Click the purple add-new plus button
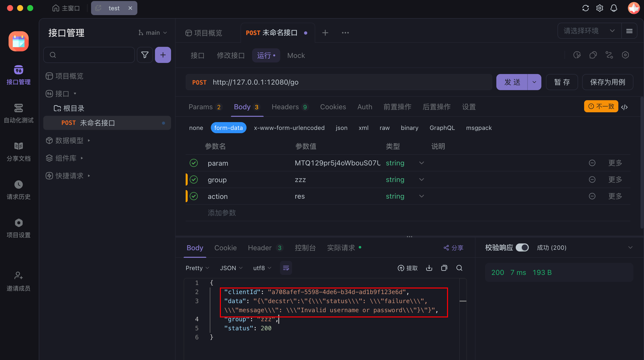 [163, 55]
